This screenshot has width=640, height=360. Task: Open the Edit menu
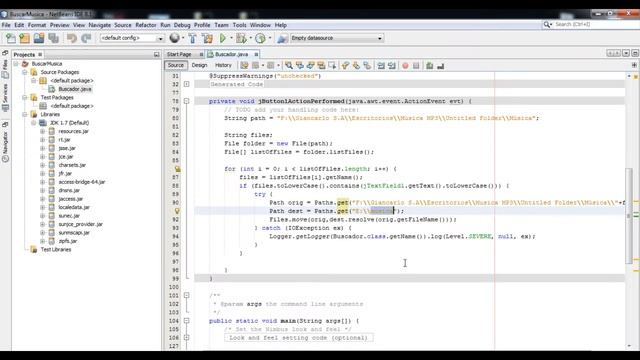pos(19,25)
